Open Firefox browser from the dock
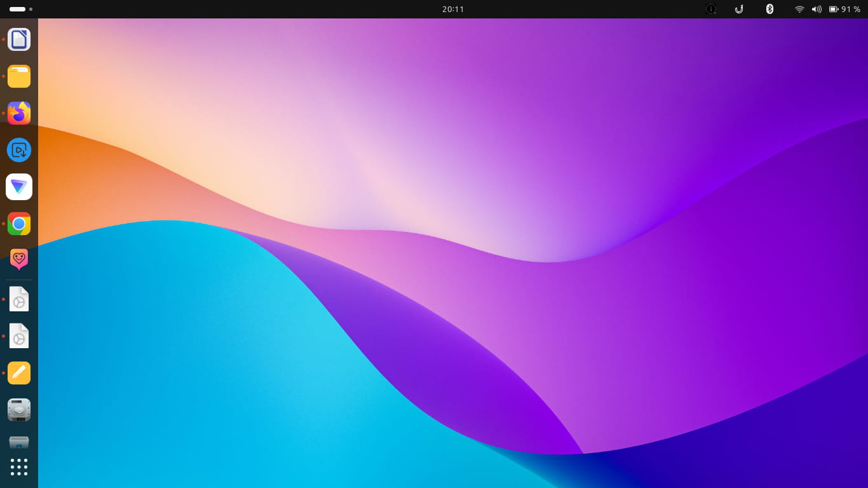The image size is (868, 488). tap(19, 113)
